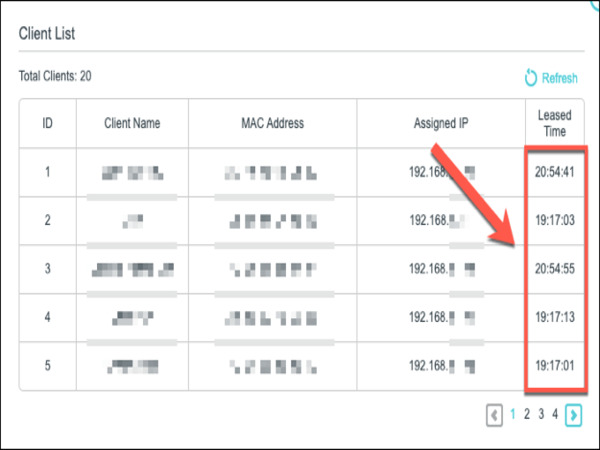Image resolution: width=600 pixels, height=450 pixels.
Task: Select leased time 19:17:13 cell
Action: tap(554, 317)
